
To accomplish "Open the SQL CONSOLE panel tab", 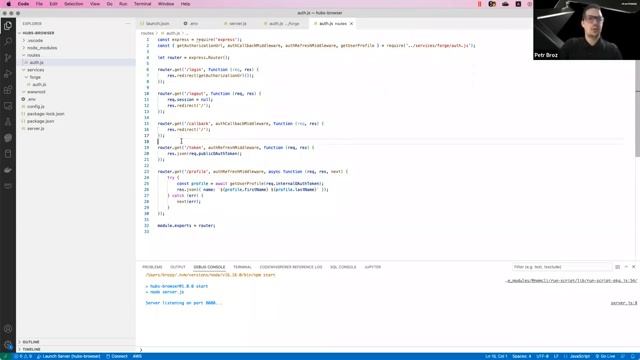I will pos(343,267).
